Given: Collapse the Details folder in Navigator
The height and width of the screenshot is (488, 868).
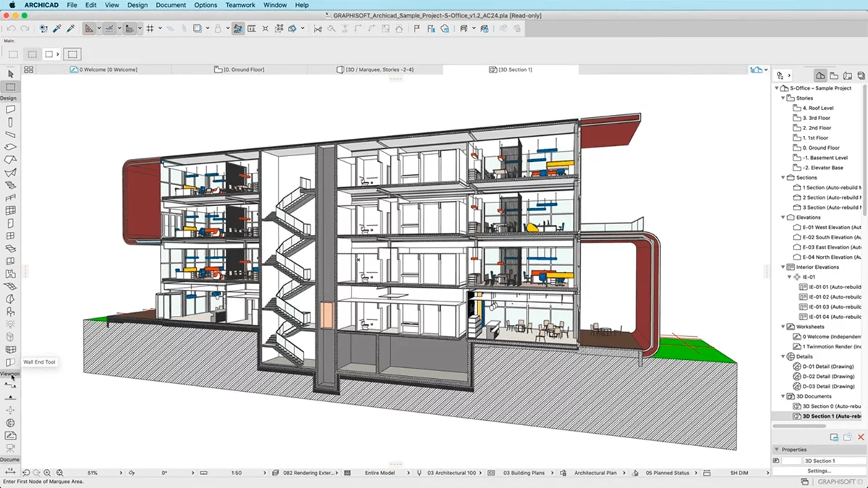Looking at the screenshot, I should [783, 356].
